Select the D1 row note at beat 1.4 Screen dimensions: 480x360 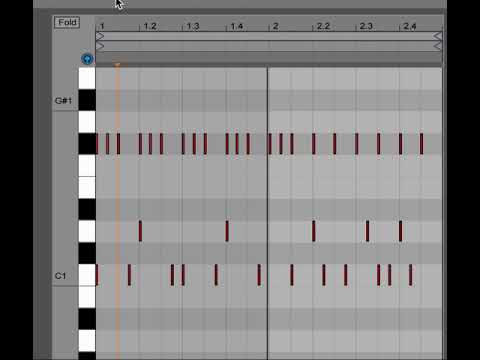tap(227, 231)
